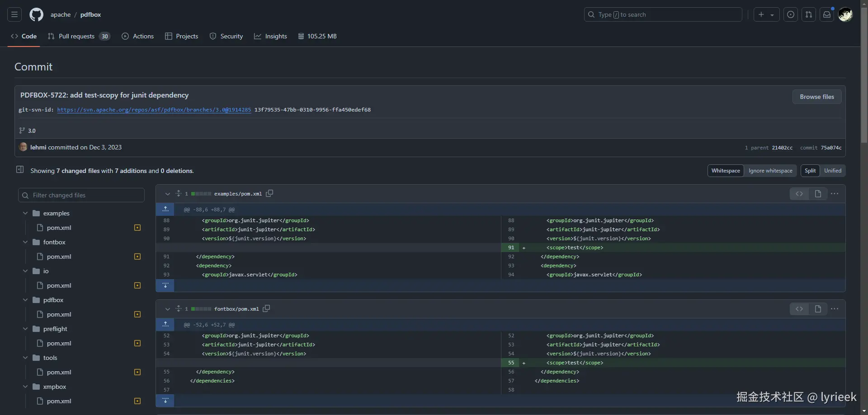Click the Browse files button
Image resolution: width=868 pixels, height=415 pixels.
pos(817,97)
